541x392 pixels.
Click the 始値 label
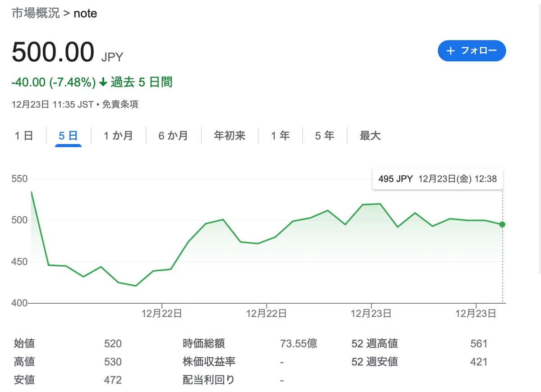(x=24, y=344)
